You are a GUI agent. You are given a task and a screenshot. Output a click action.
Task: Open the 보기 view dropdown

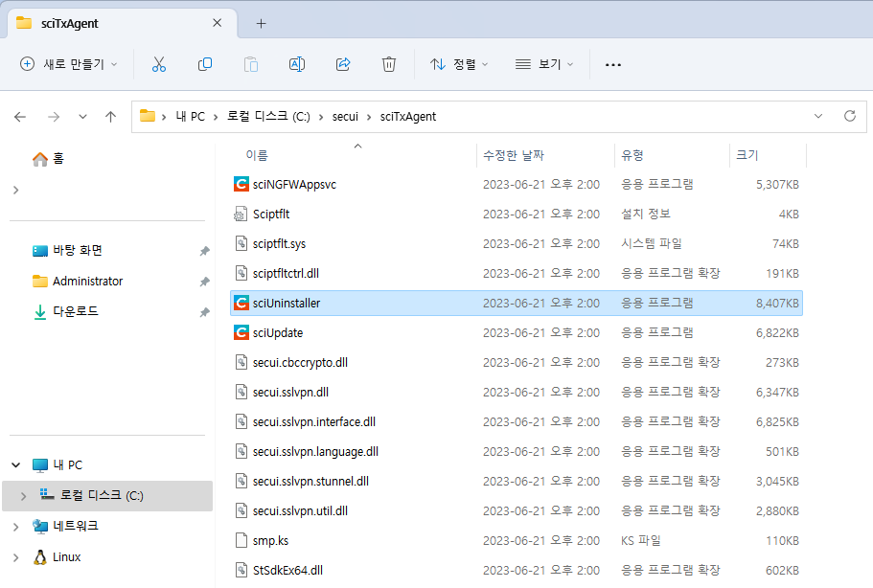pos(544,64)
